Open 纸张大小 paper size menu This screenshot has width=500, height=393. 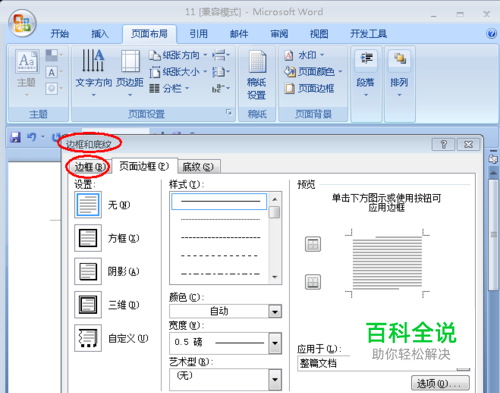[x=178, y=72]
